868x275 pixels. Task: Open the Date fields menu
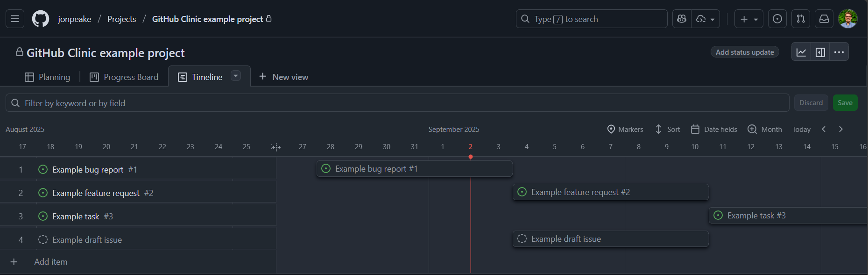(714, 129)
